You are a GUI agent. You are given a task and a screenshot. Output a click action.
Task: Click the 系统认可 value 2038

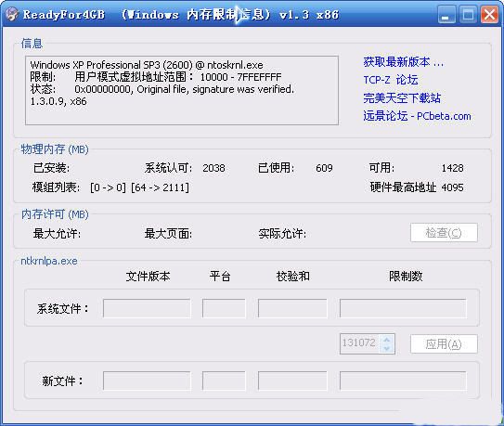[213, 168]
